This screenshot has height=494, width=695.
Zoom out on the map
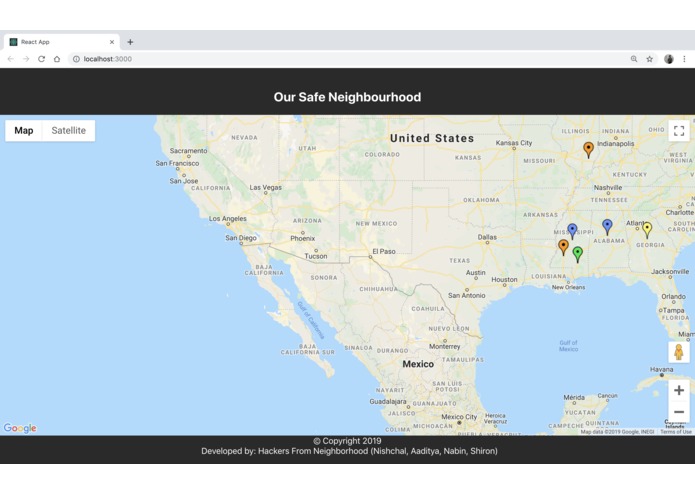click(x=679, y=412)
